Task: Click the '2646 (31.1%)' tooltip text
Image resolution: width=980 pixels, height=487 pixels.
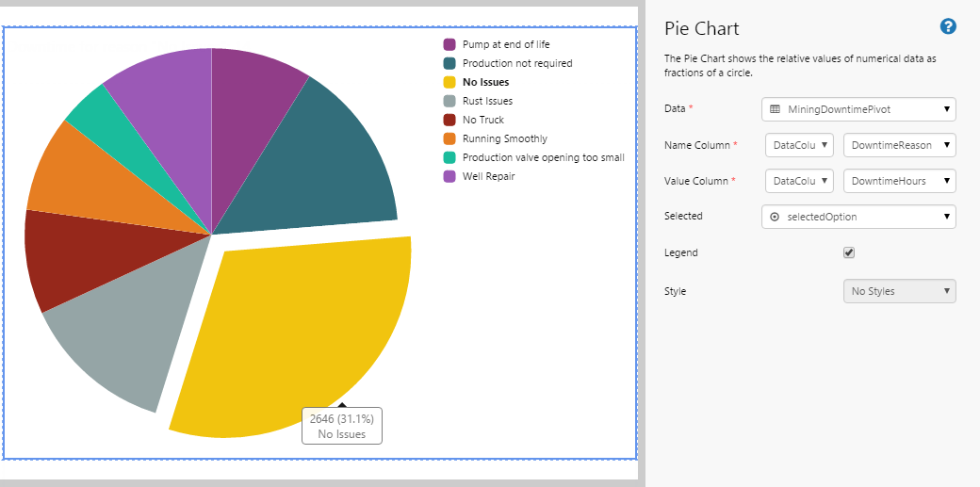Action: click(342, 419)
